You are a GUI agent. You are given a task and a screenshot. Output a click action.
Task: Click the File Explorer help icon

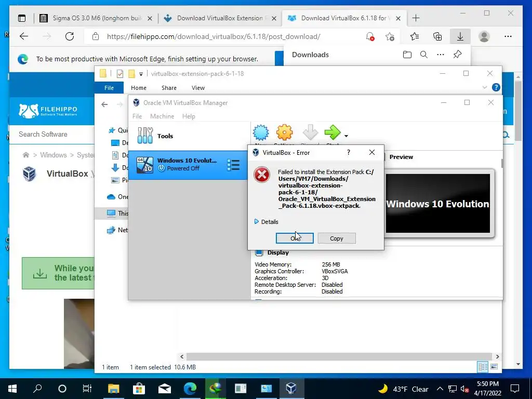coord(496,87)
